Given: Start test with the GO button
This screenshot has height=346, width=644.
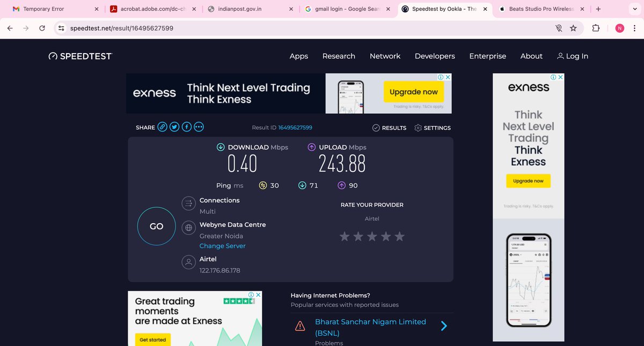Looking at the screenshot, I should pyautogui.click(x=156, y=226).
